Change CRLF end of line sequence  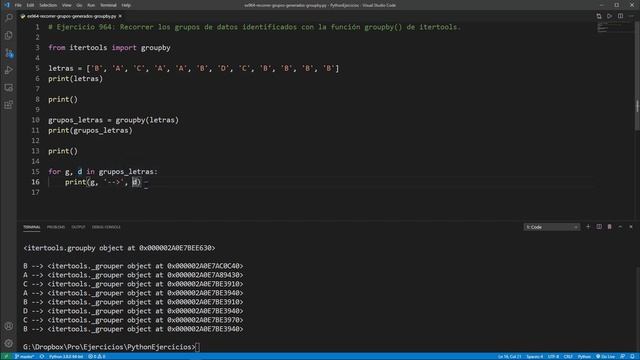click(568, 356)
